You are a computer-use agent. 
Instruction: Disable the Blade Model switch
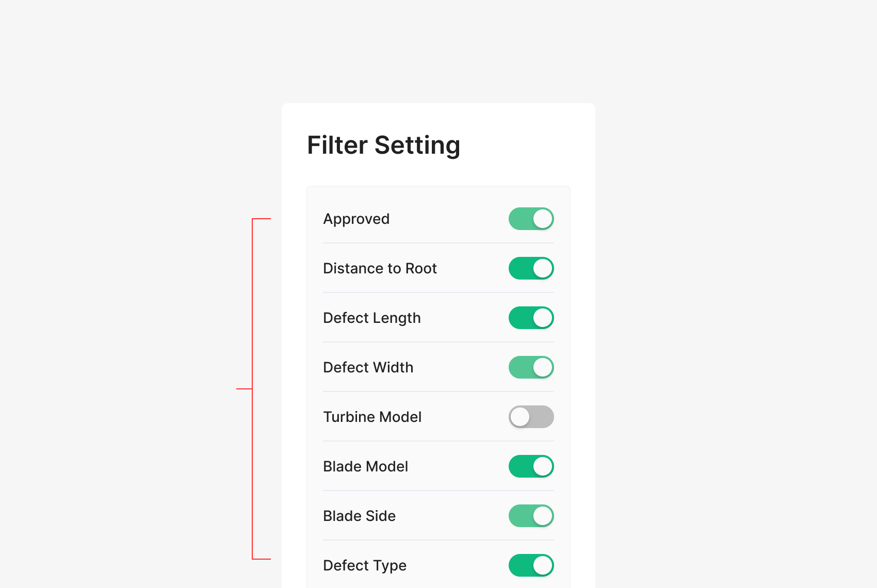[531, 466]
